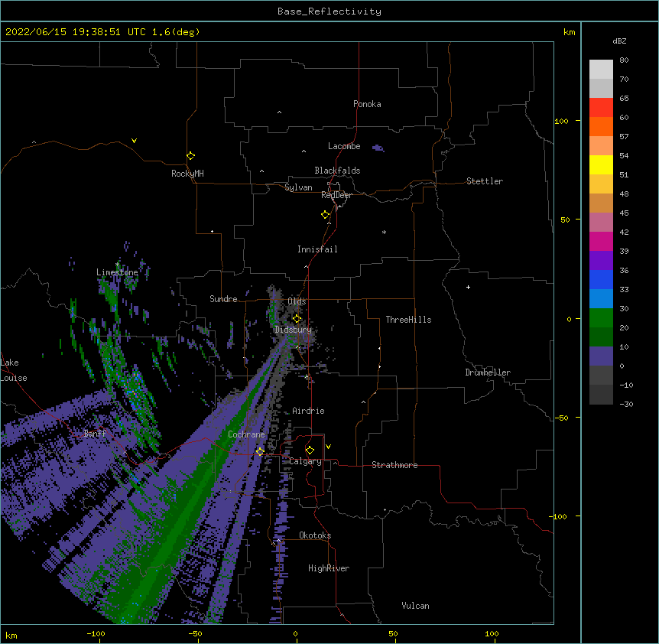The image size is (659, 644).
Task: Click the white asterisk marker east of Innisfail
Action: 384,232
